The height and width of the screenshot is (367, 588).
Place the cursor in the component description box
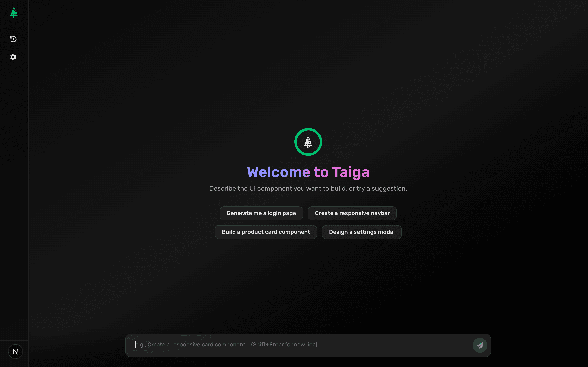[x=292, y=345]
